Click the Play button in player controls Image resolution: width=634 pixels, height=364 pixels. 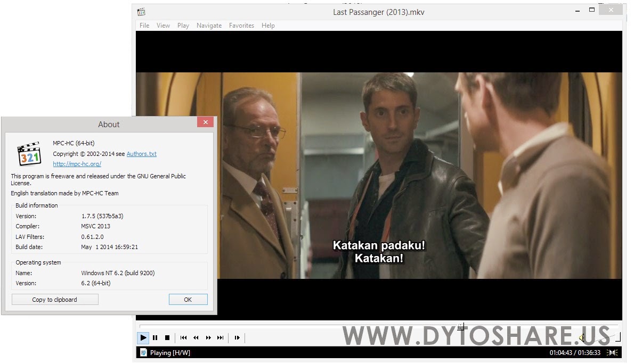tap(143, 338)
